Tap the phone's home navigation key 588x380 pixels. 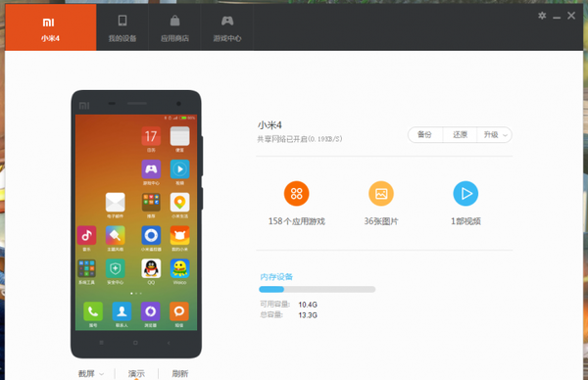(x=135, y=343)
